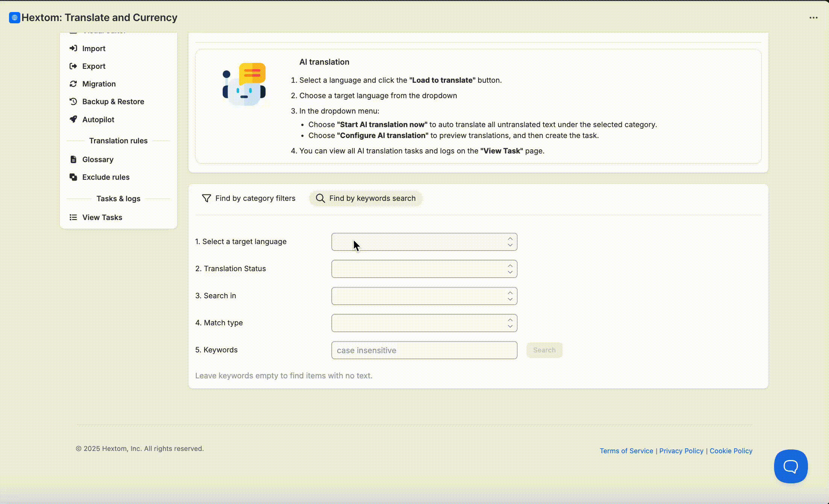829x504 pixels.
Task: Select Find by keywords search tab
Action: (x=366, y=198)
